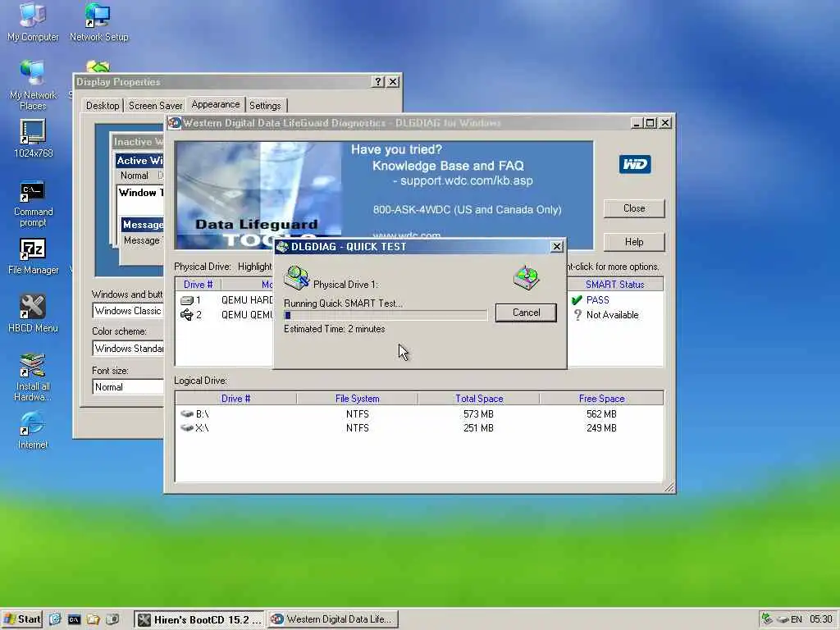The width and height of the screenshot is (840, 630).
Task: Launch Internet desktop shortcut
Action: point(33,430)
